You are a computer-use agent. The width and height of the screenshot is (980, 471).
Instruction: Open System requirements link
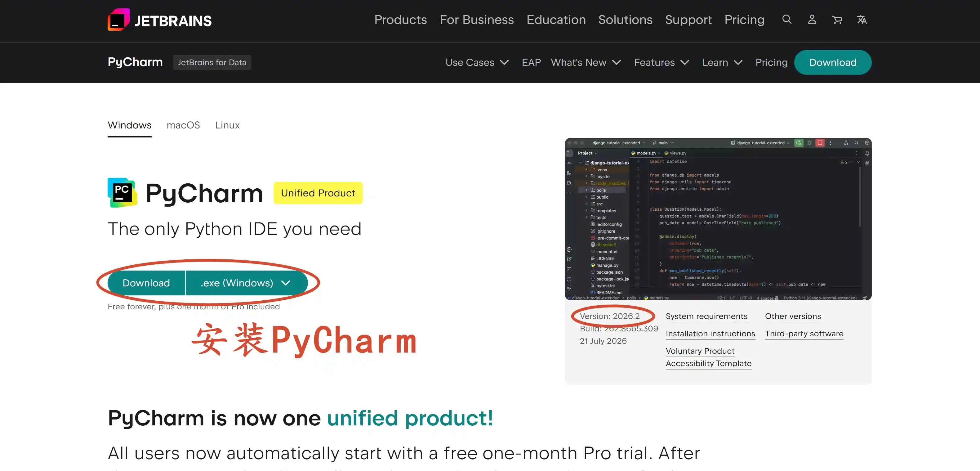(706, 316)
